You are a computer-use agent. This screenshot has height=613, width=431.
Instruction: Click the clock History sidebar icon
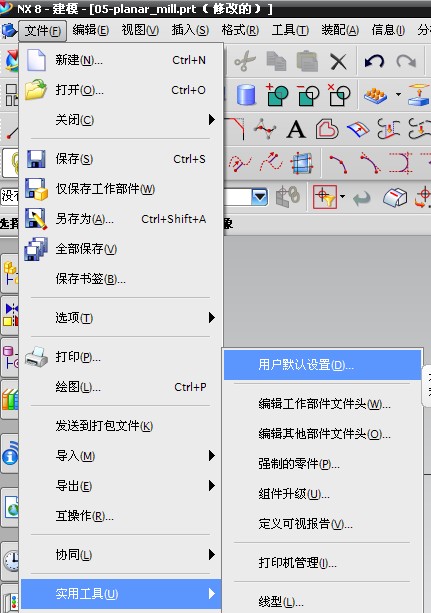(11, 561)
